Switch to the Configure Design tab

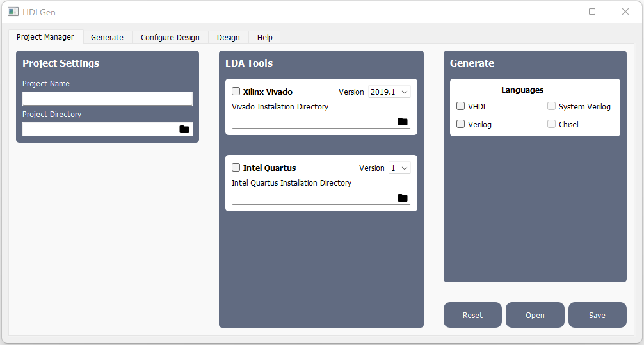[170, 37]
